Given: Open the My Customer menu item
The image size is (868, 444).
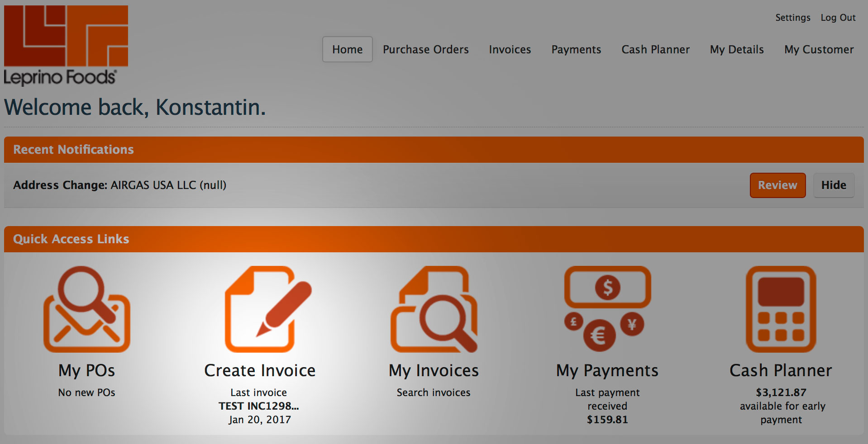Looking at the screenshot, I should click(x=819, y=49).
